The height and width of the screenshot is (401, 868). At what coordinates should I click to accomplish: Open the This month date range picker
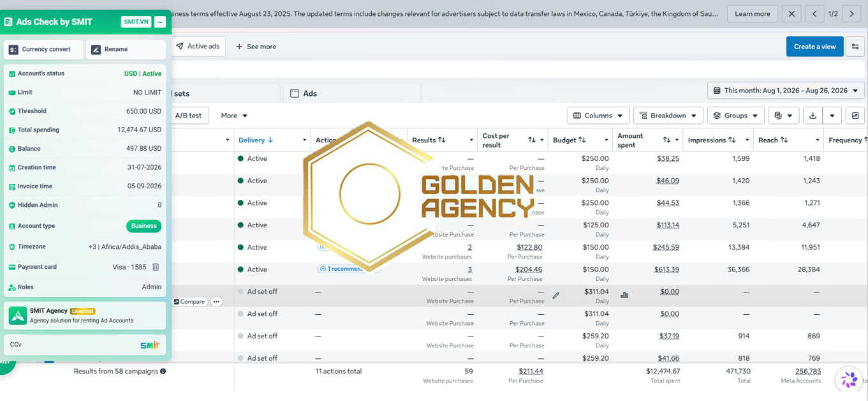(786, 91)
